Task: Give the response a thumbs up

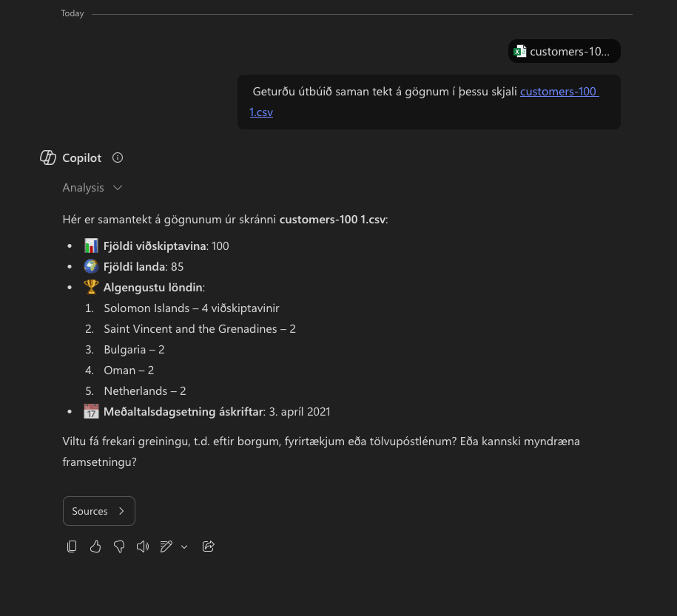Action: pyautogui.click(x=95, y=546)
